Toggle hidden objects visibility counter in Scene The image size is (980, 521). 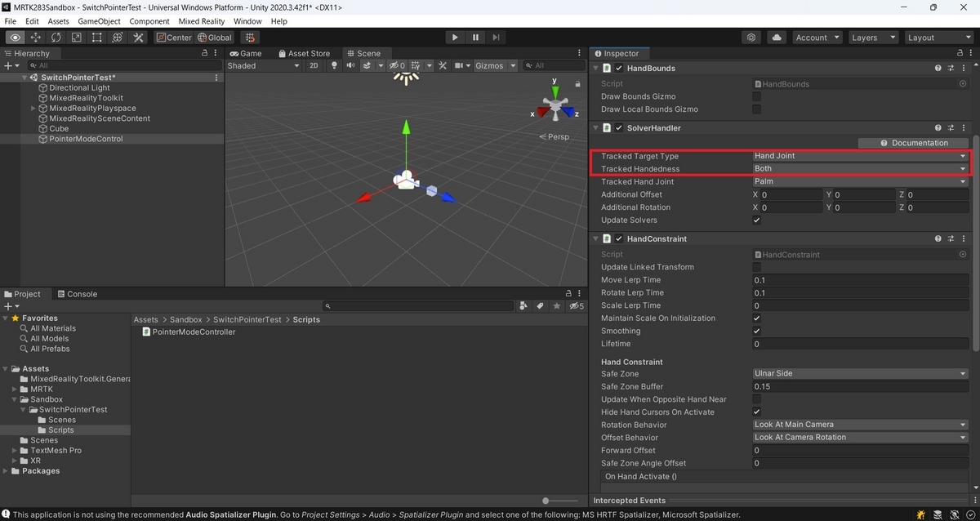(x=397, y=65)
